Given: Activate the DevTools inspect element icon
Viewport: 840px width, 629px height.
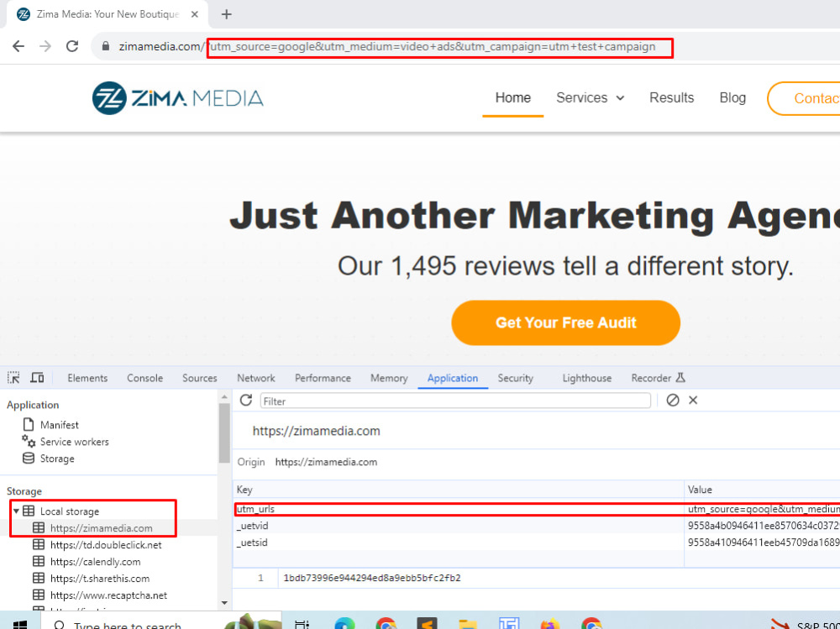Looking at the screenshot, I should 13,378.
